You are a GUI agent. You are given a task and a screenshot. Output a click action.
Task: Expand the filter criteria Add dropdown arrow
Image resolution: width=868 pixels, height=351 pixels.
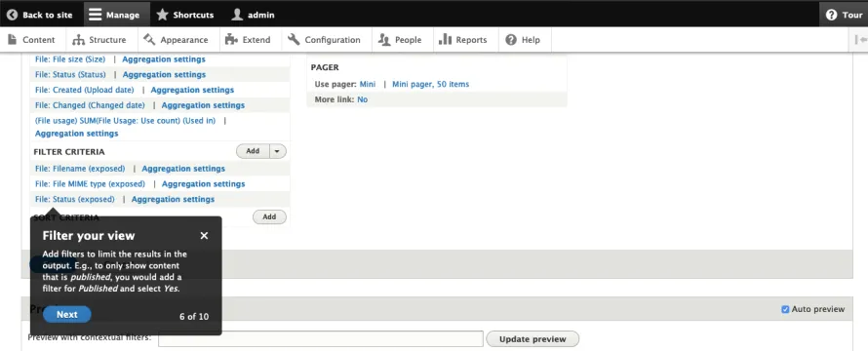[278, 151]
